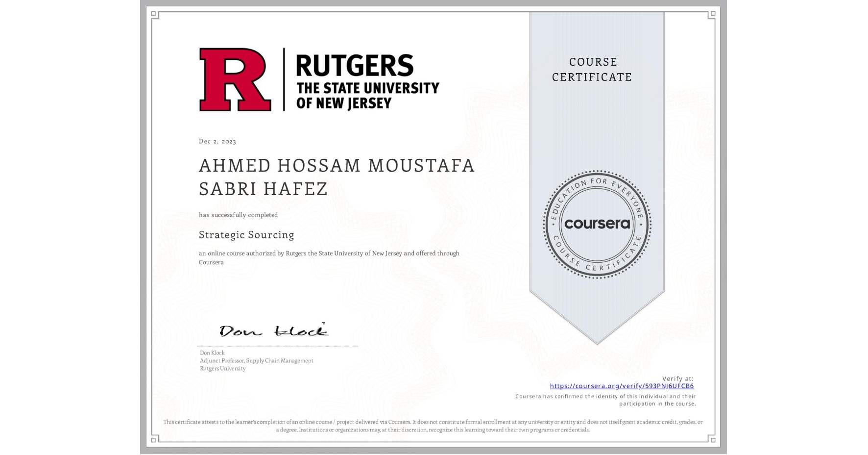The width and height of the screenshot is (868, 455).
Task: Click the Rutgers University text under signature
Action: [x=222, y=368]
